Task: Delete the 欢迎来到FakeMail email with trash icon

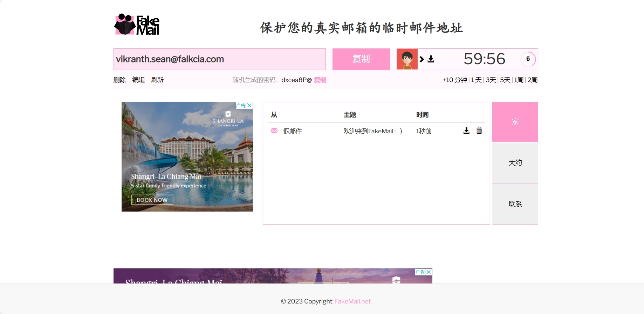Action: [x=479, y=131]
